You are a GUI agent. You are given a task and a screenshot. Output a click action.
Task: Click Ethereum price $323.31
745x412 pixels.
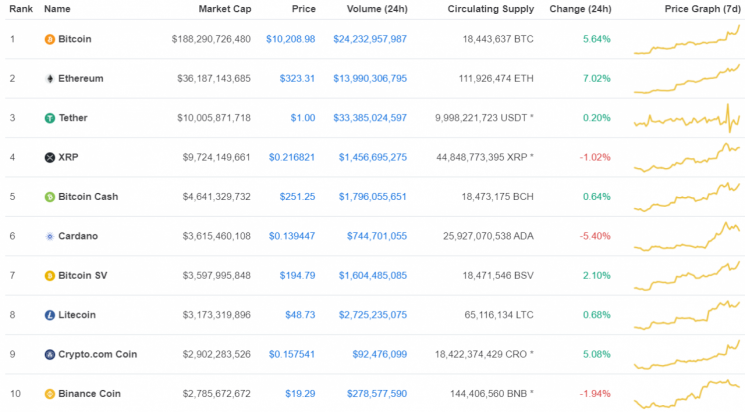click(x=297, y=78)
